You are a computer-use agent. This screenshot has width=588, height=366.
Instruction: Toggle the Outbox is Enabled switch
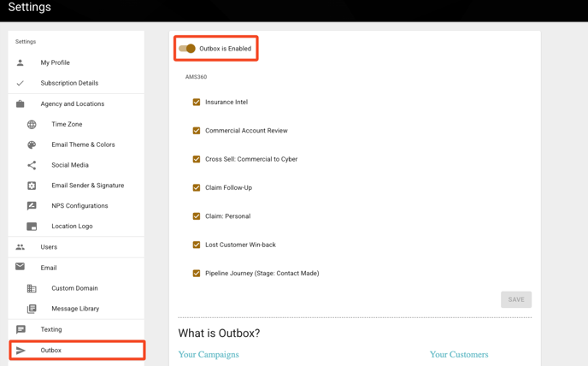pyautogui.click(x=187, y=49)
